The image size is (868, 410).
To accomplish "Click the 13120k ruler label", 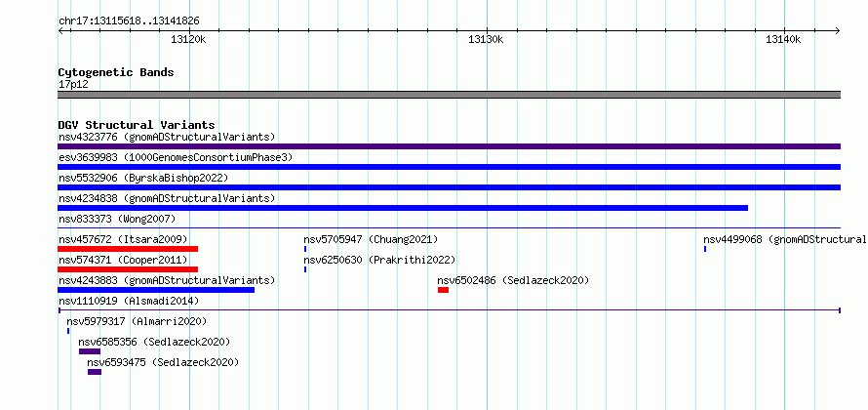I will (x=189, y=39).
